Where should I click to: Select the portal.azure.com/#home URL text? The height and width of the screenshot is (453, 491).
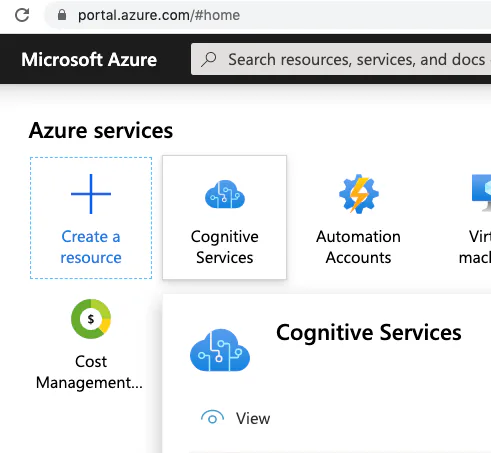(x=159, y=15)
